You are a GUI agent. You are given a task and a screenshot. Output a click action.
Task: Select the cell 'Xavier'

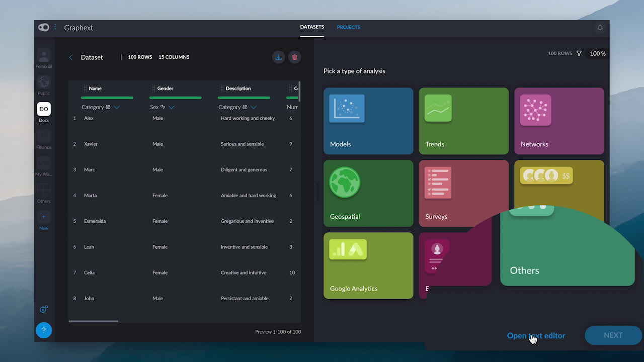tap(91, 144)
